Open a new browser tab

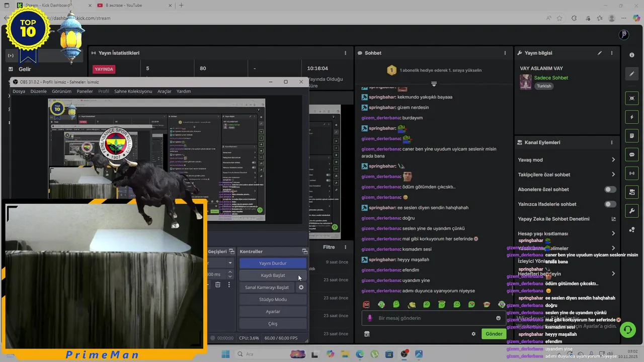pos(181,6)
